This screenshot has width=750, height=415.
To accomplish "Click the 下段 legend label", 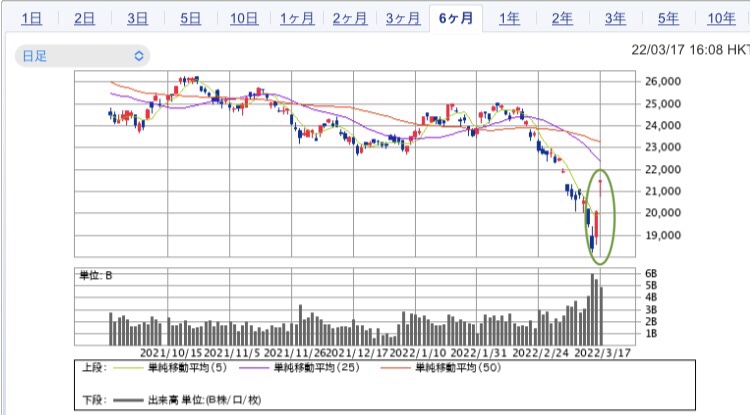I will click(x=94, y=400).
